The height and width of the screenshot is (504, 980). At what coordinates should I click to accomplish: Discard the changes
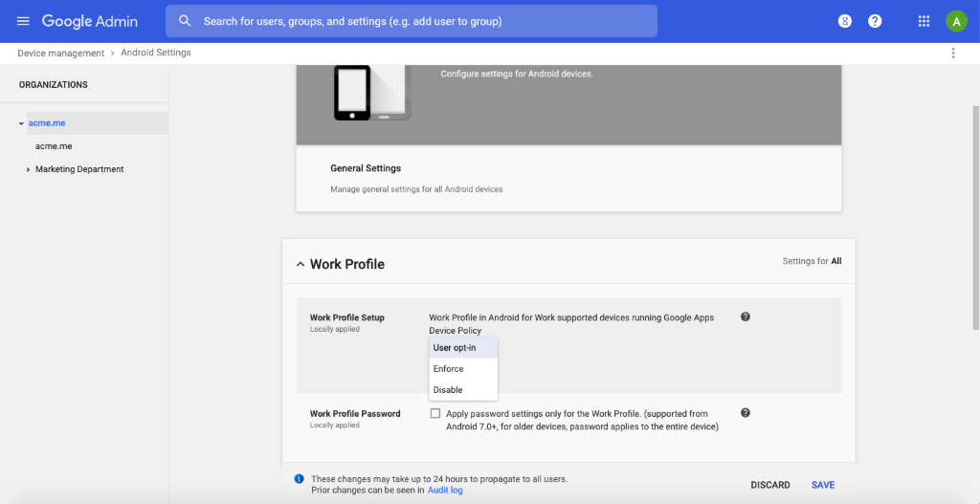[x=770, y=485]
